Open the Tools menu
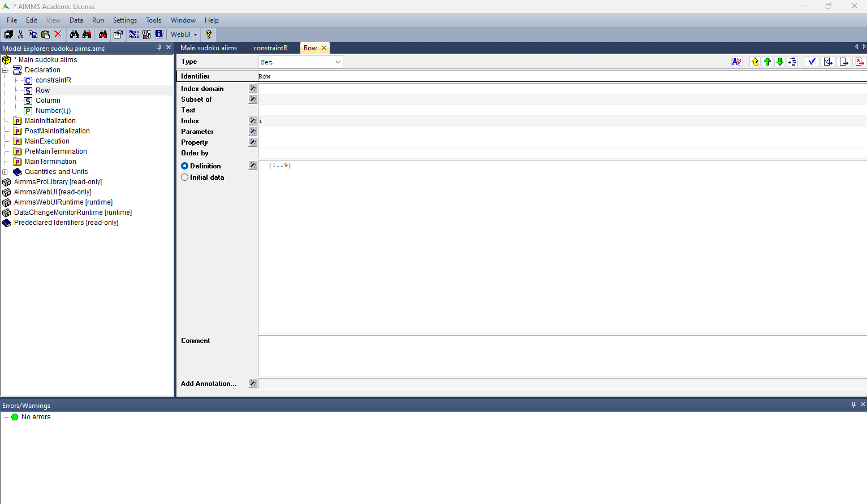The image size is (867, 504). [154, 20]
